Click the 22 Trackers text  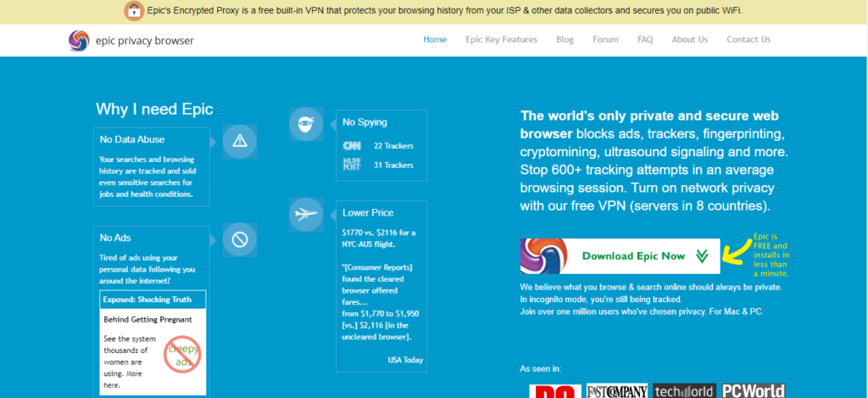[393, 146]
